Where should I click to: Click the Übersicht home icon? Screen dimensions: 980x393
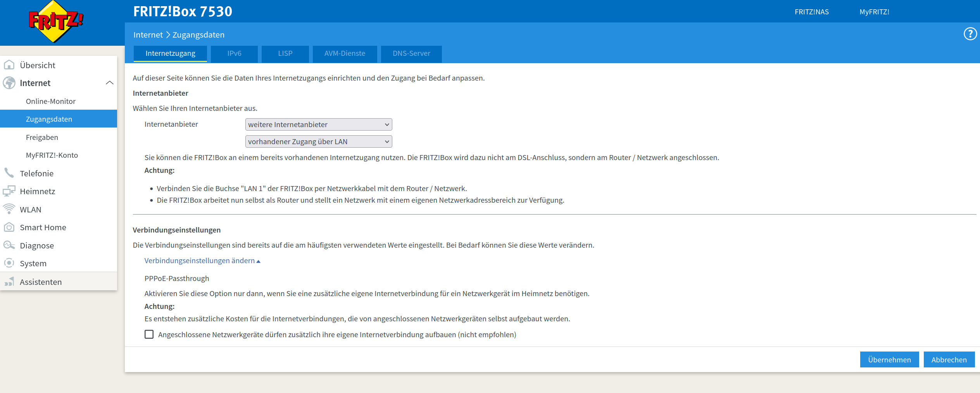(x=9, y=65)
